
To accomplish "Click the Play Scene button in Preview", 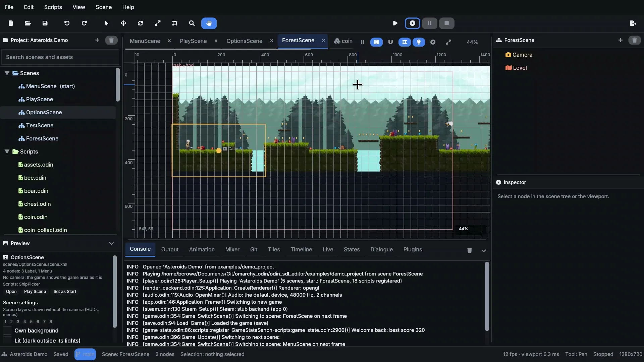I will point(35,292).
